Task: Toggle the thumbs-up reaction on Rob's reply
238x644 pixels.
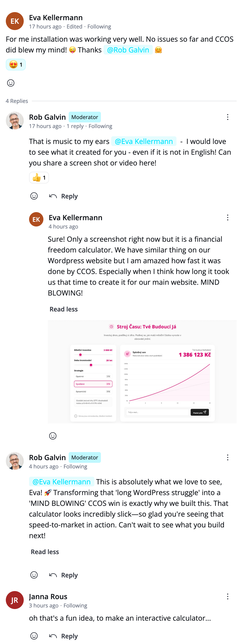Action: (x=39, y=178)
